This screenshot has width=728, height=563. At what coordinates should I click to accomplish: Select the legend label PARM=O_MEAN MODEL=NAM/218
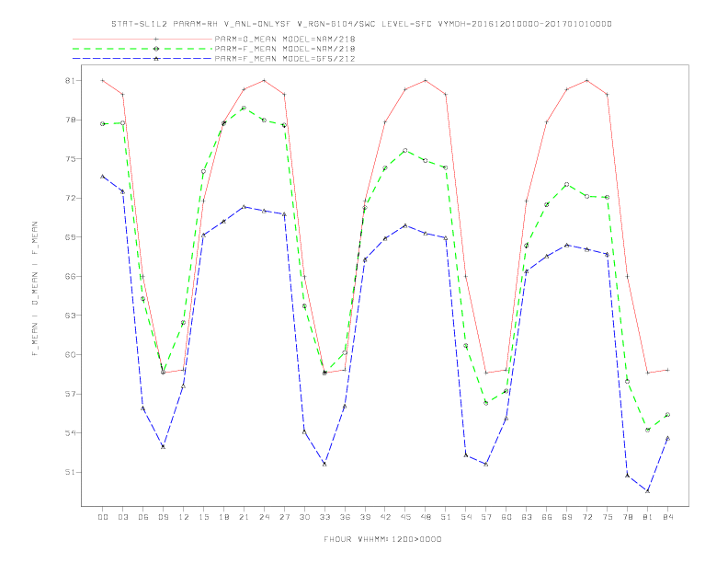pyautogui.click(x=285, y=39)
